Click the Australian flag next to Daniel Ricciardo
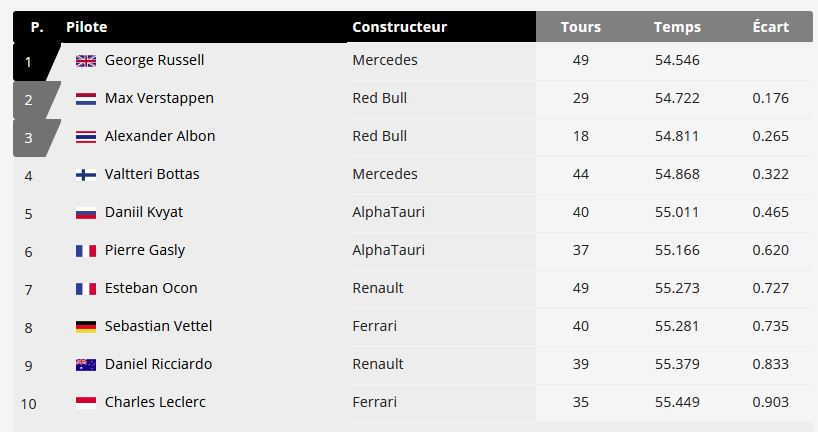Viewport: 818px width, 432px height. [86, 365]
